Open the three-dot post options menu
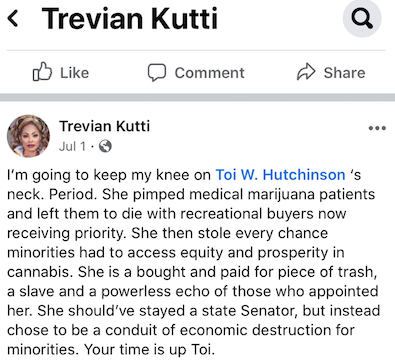 tap(377, 128)
